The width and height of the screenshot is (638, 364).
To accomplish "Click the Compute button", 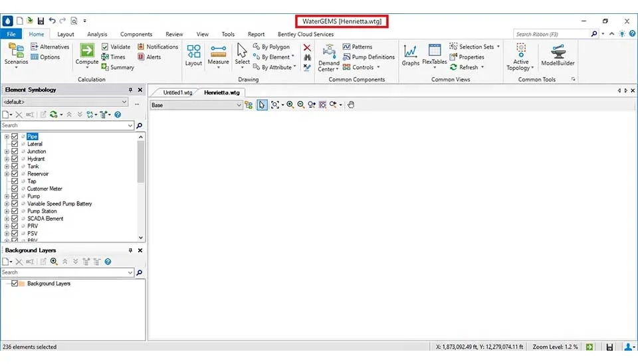I will tap(86, 54).
